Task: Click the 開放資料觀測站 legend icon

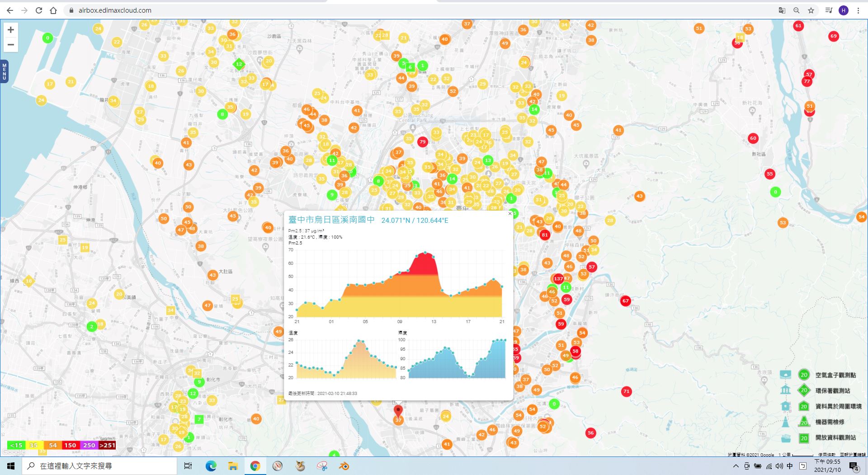Action: (786, 438)
